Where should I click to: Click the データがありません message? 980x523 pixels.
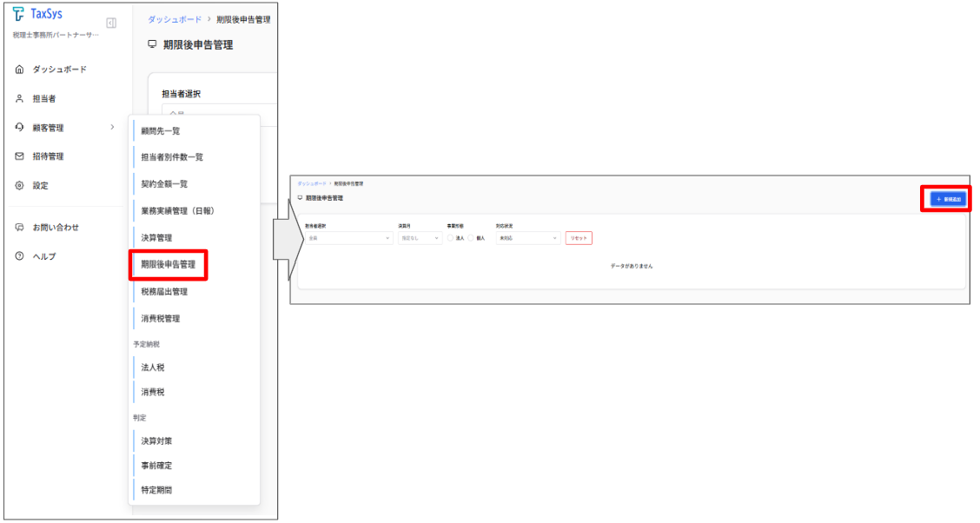[x=632, y=266]
